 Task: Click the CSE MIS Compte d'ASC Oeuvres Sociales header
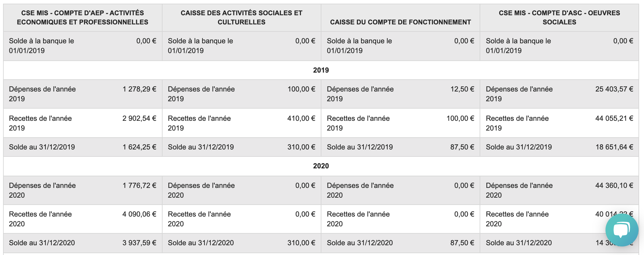pyautogui.click(x=559, y=17)
